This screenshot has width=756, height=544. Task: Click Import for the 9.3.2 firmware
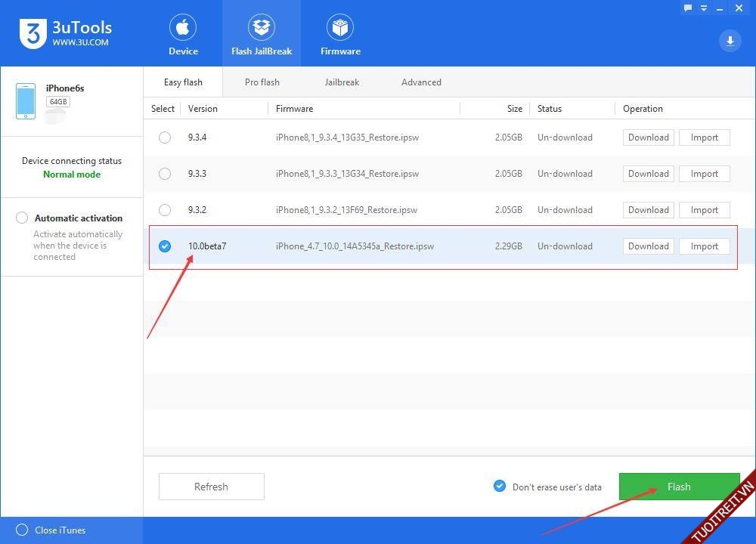(704, 210)
